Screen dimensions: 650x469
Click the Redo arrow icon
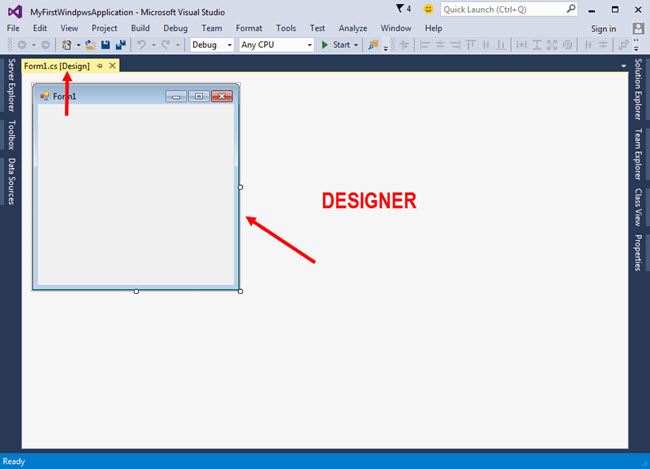(x=166, y=45)
